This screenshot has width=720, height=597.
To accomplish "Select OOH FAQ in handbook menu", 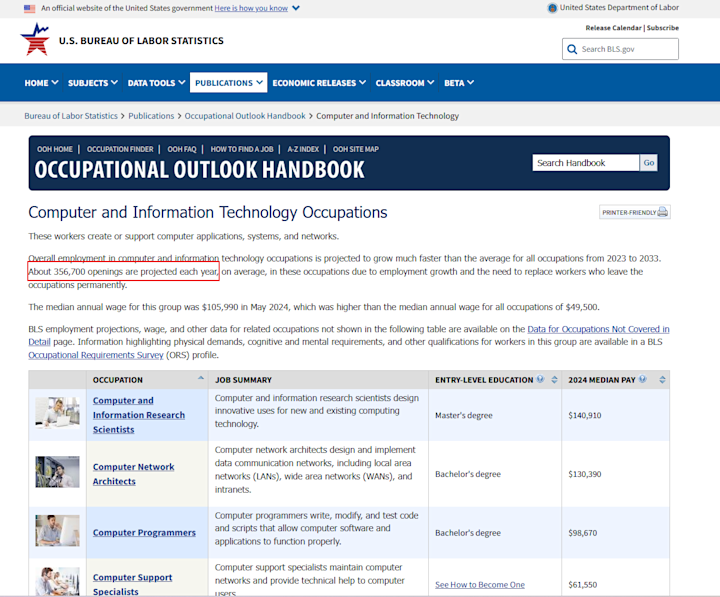I will (x=182, y=149).
